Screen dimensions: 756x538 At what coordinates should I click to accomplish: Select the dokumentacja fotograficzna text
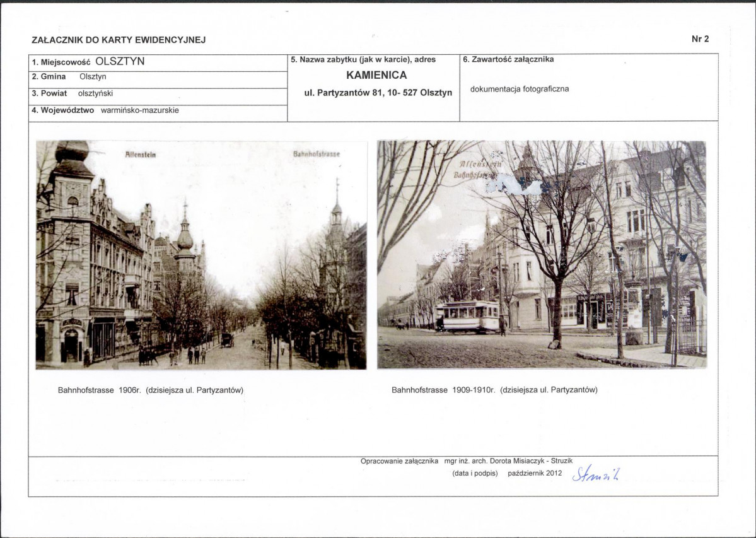coord(520,89)
